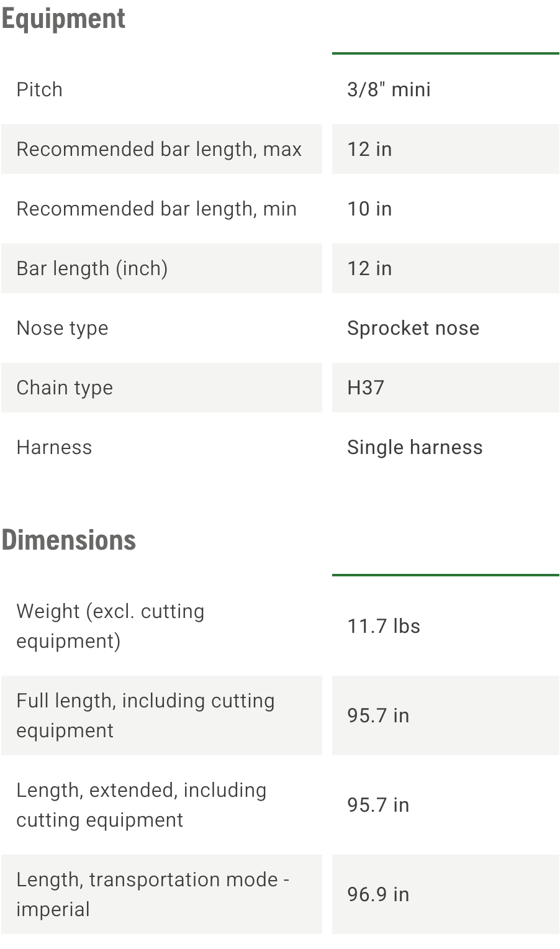Click the 12 in max bar value
The image size is (560, 949).
tap(370, 149)
